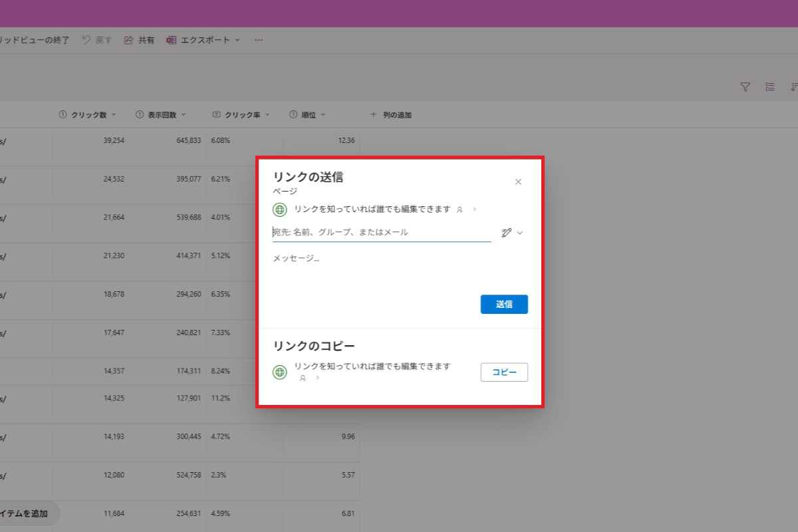Open the three-dot more options menu
798x532 pixels.
259,40
